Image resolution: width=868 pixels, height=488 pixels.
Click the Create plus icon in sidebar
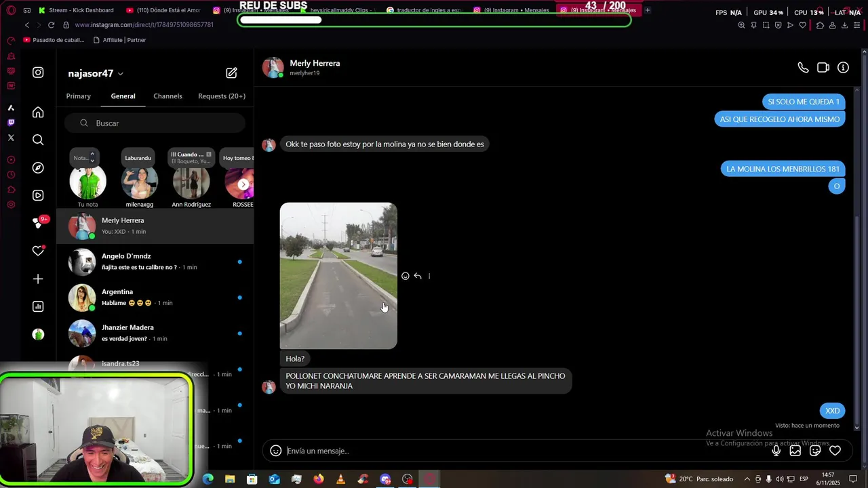coord(38,279)
